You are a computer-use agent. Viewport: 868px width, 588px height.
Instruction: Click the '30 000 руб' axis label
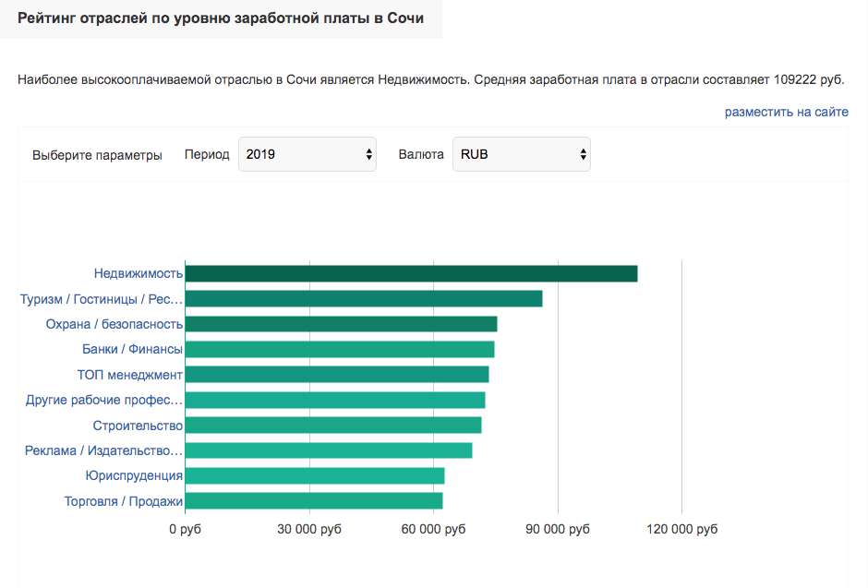pyautogui.click(x=309, y=529)
